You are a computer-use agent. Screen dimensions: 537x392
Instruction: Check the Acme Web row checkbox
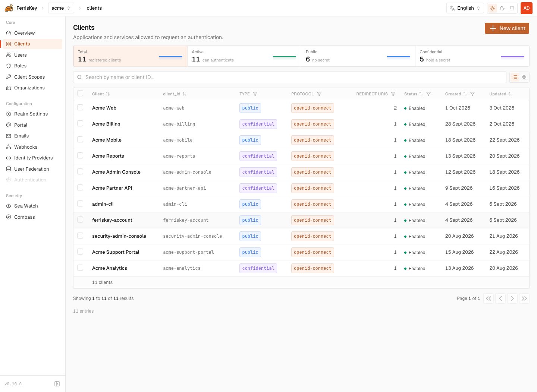point(80,108)
